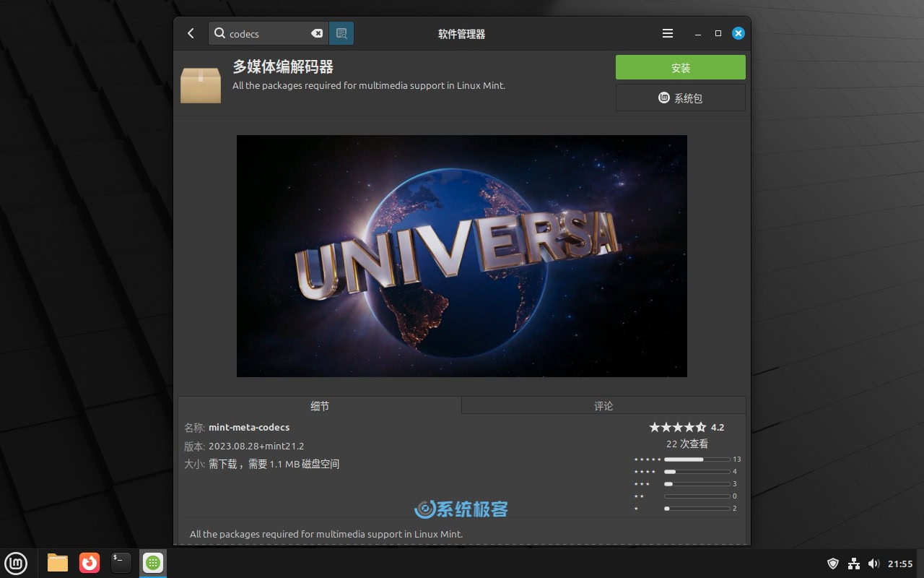Click the search magnifier icon
This screenshot has width=924, height=578.
pyautogui.click(x=219, y=33)
